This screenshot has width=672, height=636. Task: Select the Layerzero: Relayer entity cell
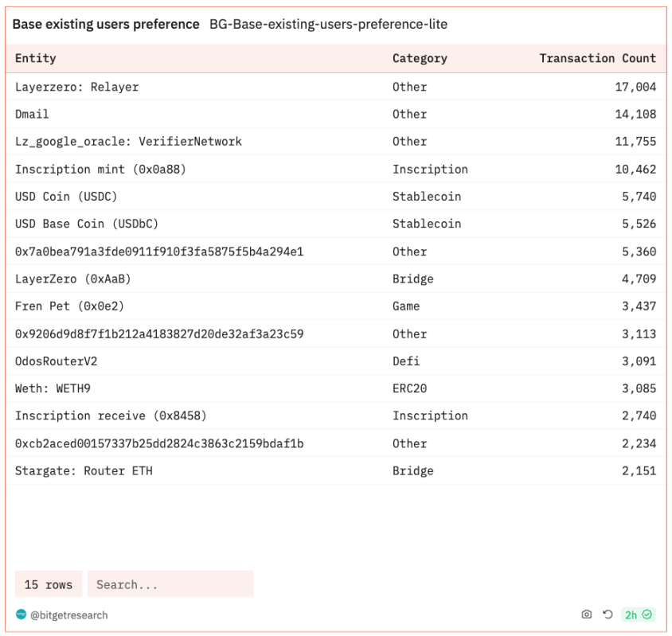[x=77, y=87]
